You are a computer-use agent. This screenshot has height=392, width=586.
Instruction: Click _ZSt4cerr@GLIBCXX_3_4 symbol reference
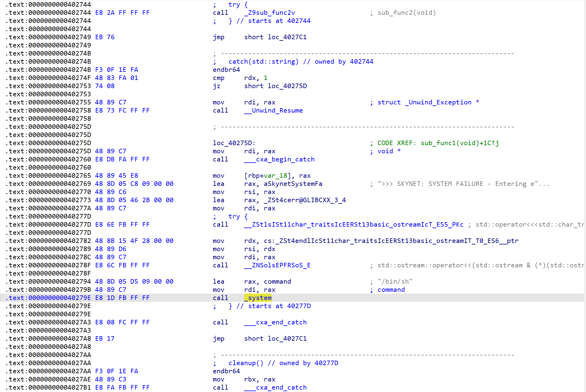(305, 200)
